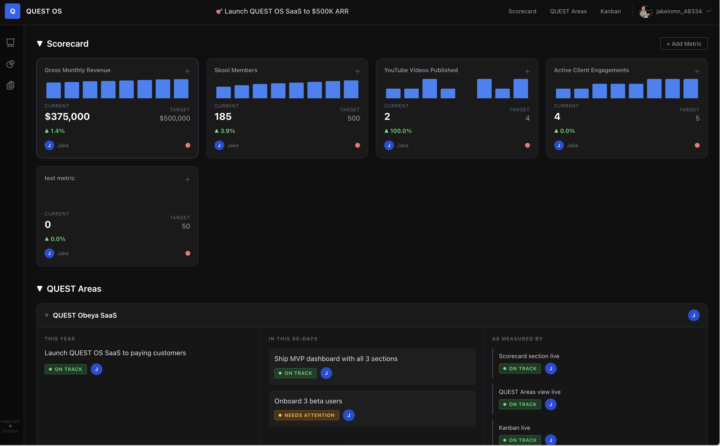Collapse the Scorecard section

click(39, 44)
